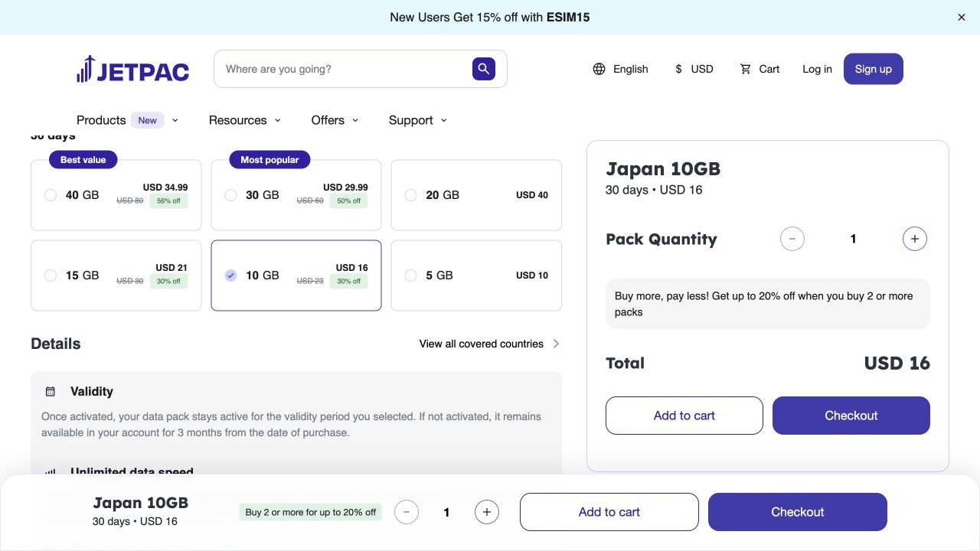Click the Sign up button

[x=874, y=69]
